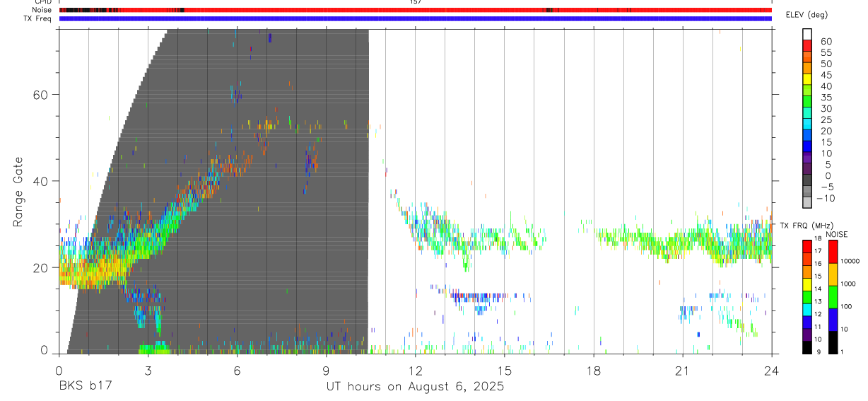
Task: Click the "NOISE" scale title
Action: 837,234
